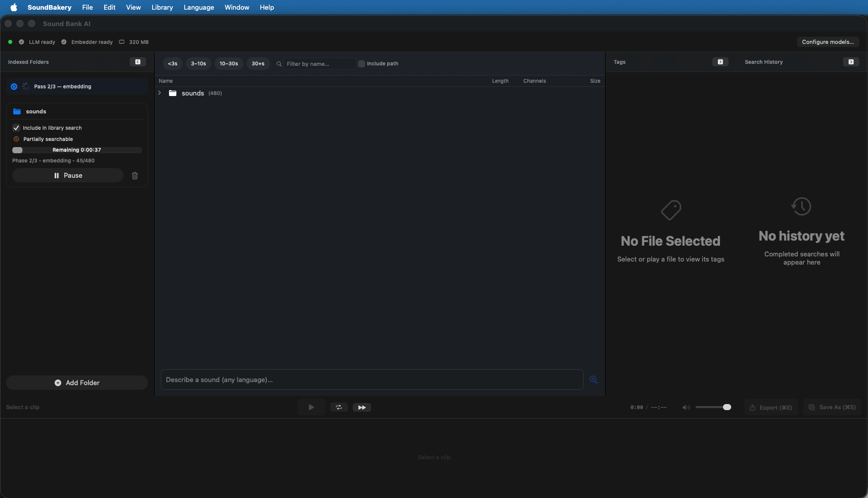Collapse the Search History panel

pyautogui.click(x=851, y=62)
